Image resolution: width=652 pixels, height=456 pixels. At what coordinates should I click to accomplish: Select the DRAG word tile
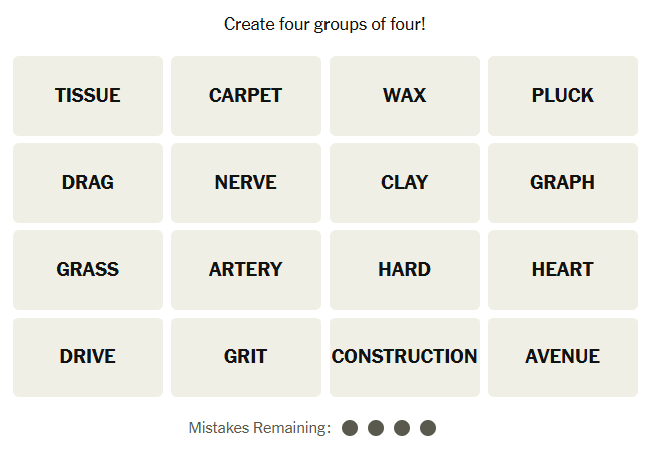pyautogui.click(x=88, y=183)
